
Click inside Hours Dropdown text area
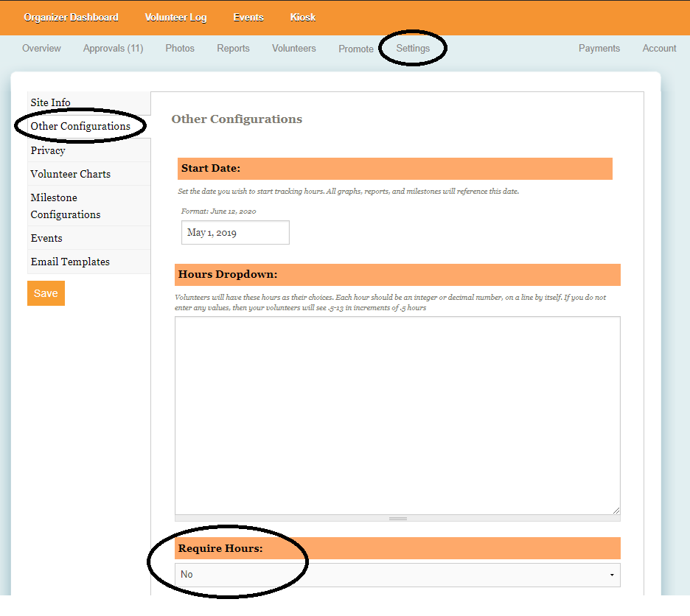click(397, 415)
